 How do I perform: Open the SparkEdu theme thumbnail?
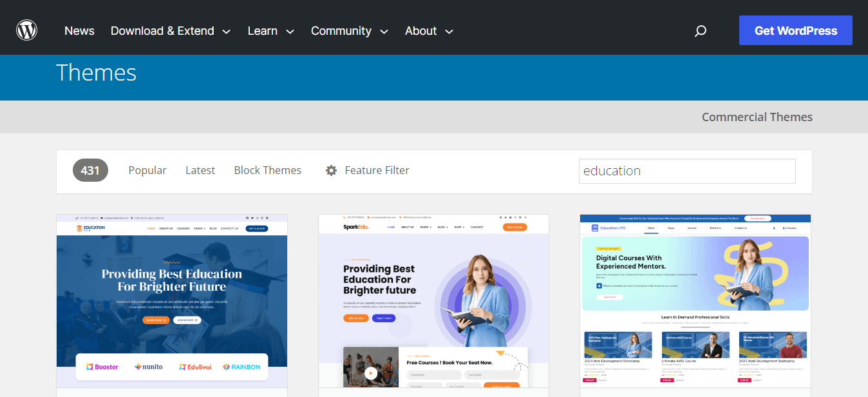click(x=434, y=301)
